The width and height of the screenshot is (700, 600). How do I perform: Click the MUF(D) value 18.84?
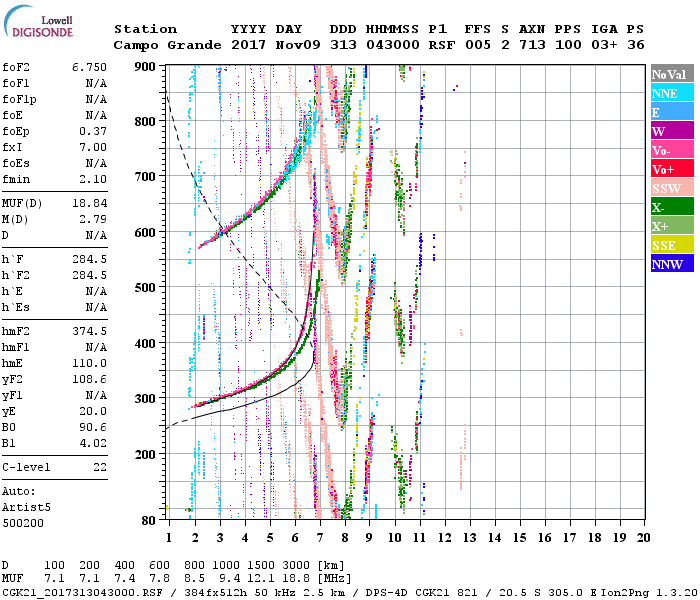89,204
